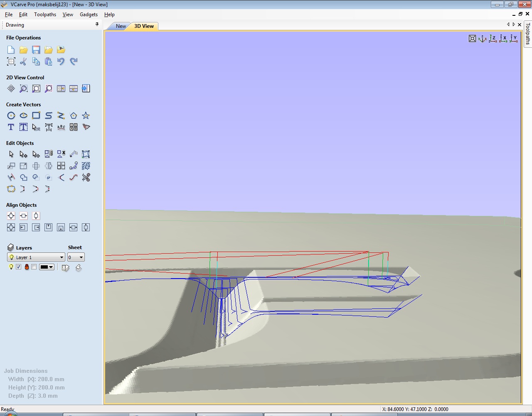The height and width of the screenshot is (416, 532).
Task: View the model down the Z axis
Action: tap(493, 39)
